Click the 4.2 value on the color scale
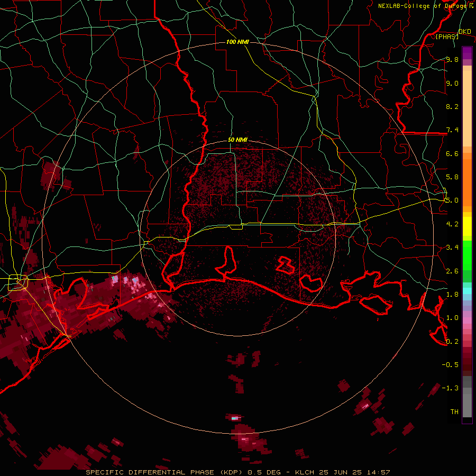Viewport: 476px width, 476px height. pos(452,224)
